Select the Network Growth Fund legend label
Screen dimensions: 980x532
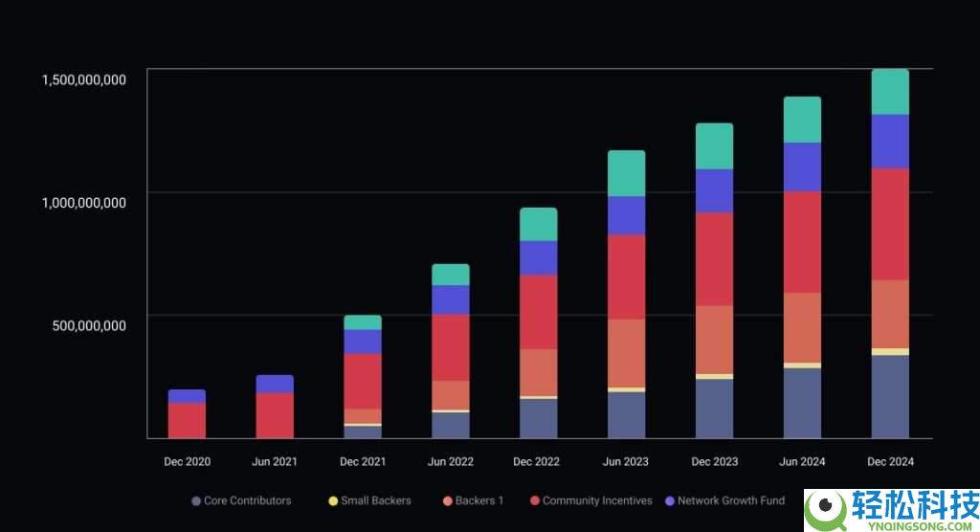[730, 500]
